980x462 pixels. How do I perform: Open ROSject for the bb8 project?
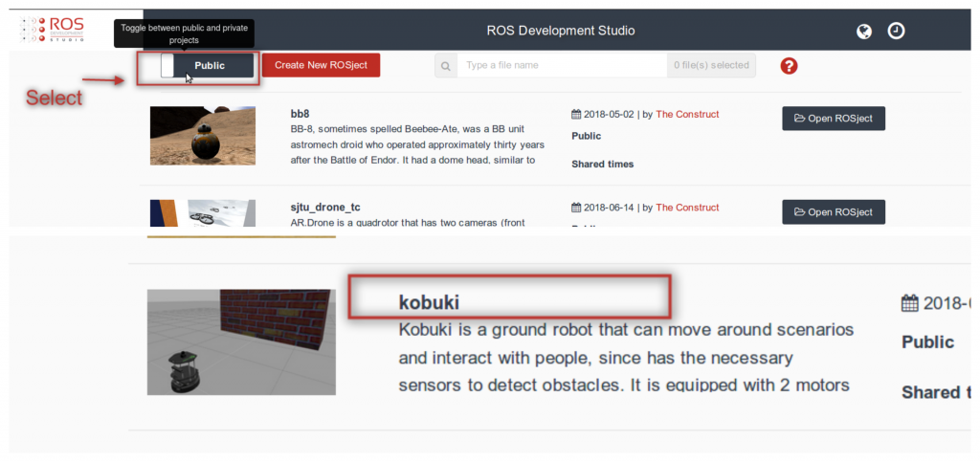pyautogui.click(x=834, y=119)
